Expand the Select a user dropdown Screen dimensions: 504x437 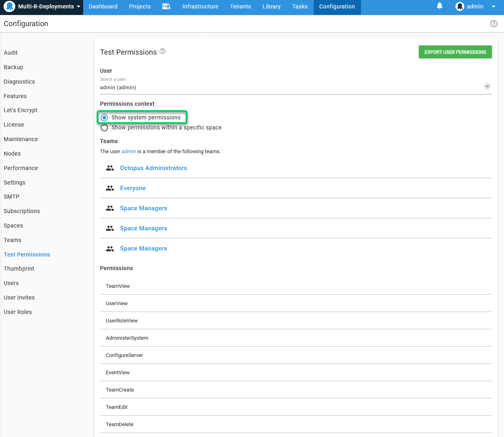pos(487,86)
